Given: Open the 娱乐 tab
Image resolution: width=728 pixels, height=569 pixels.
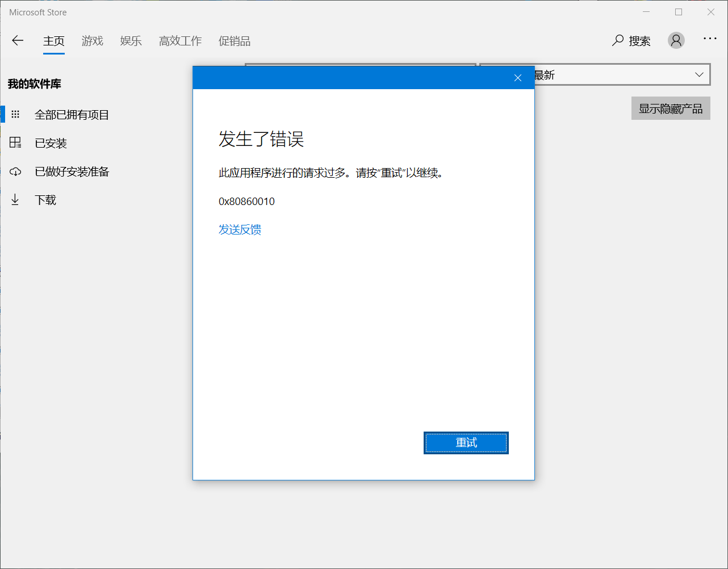Looking at the screenshot, I should [131, 41].
